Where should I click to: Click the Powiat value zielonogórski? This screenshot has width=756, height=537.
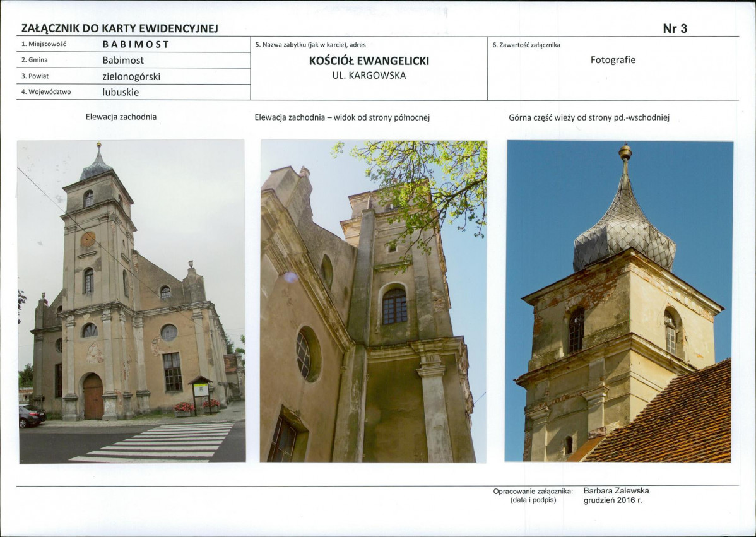pos(131,76)
